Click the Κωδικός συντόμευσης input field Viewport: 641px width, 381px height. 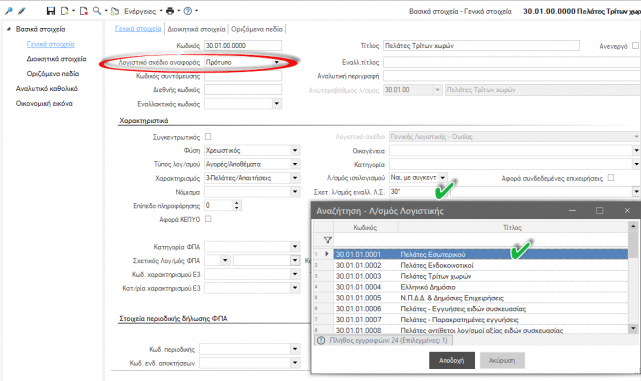click(243, 76)
